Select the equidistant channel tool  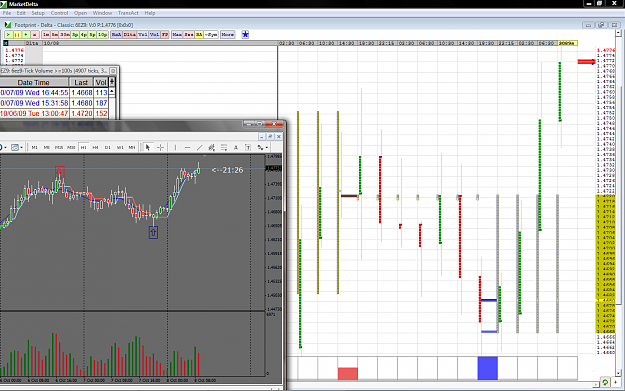coord(211,147)
